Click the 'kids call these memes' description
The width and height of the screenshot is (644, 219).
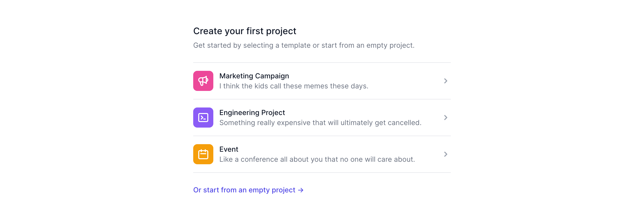click(294, 86)
